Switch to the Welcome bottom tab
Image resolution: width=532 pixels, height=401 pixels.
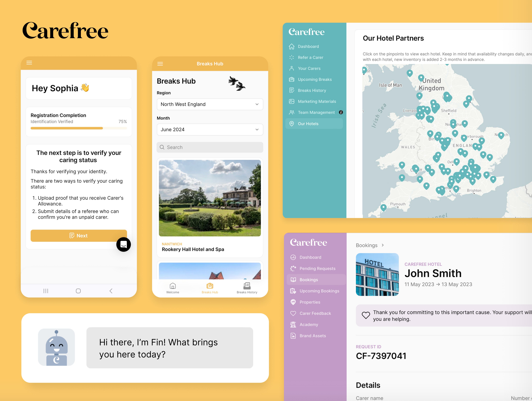[x=173, y=288]
